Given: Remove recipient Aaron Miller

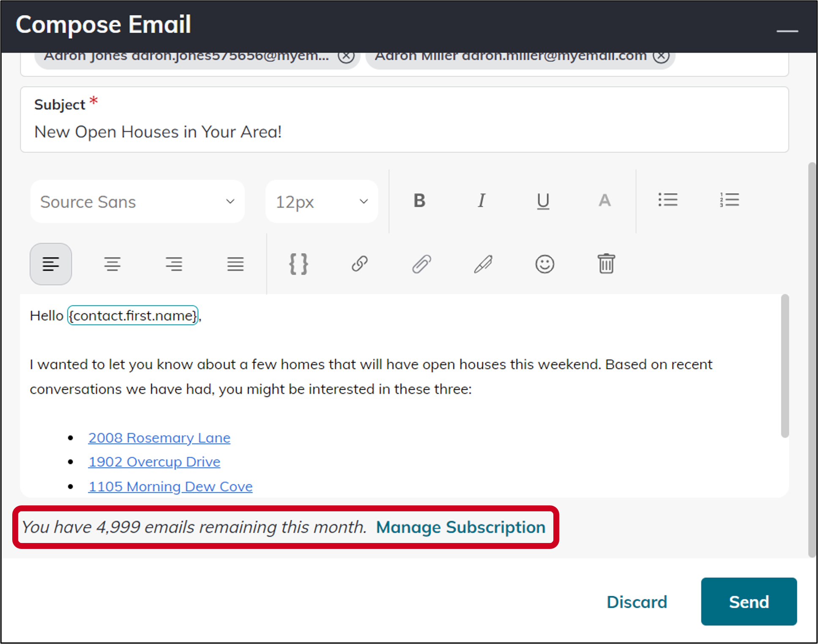Looking at the screenshot, I should [662, 56].
